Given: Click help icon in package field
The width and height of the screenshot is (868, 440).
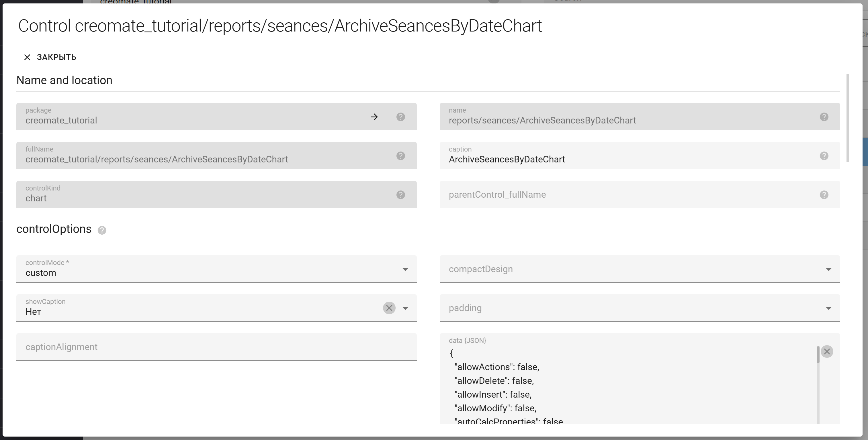Looking at the screenshot, I should pos(400,117).
